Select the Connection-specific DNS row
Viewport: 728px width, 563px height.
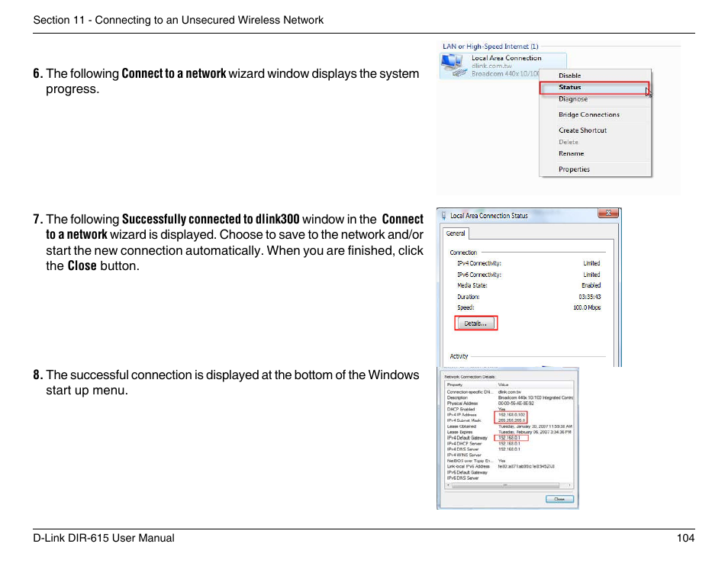(509, 392)
